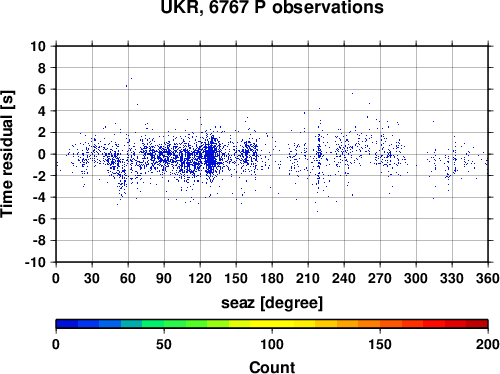This screenshot has width=500, height=374.
Task: Click the x-axis tick label 360
Action: click(488, 278)
